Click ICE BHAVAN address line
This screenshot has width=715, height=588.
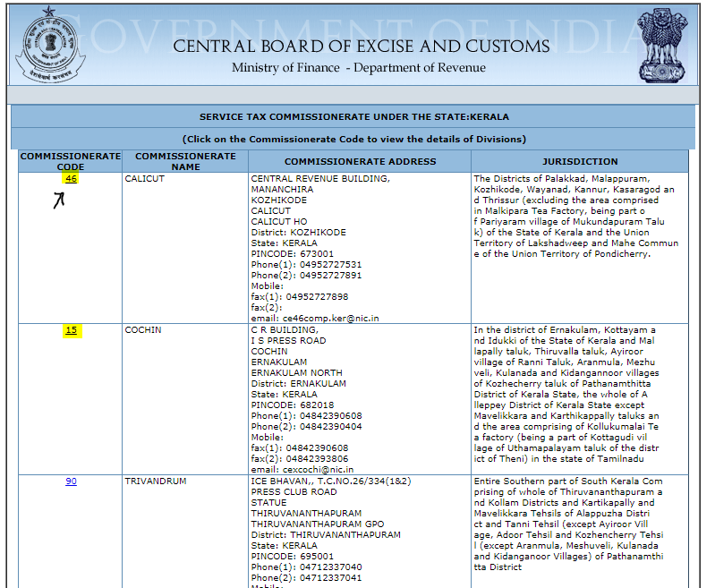(x=330, y=481)
